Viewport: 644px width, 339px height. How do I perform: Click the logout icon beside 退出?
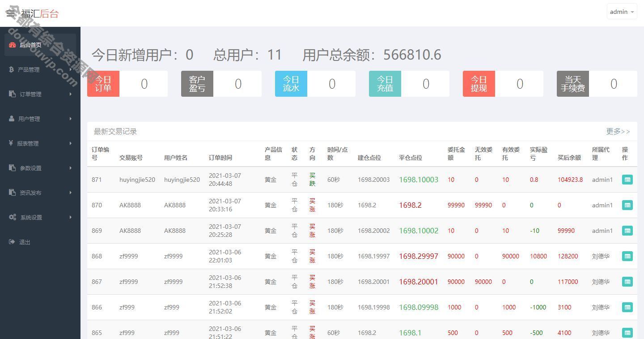click(12, 242)
